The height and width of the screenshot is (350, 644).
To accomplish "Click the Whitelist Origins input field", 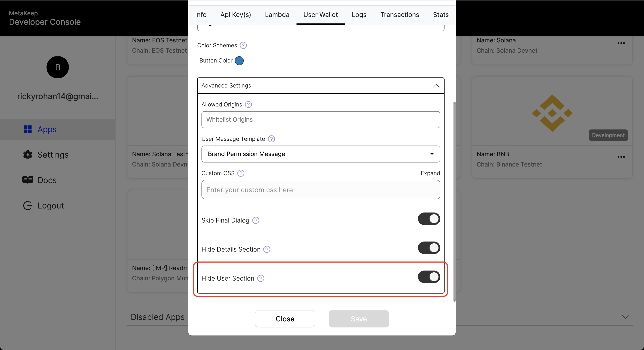I will click(321, 119).
